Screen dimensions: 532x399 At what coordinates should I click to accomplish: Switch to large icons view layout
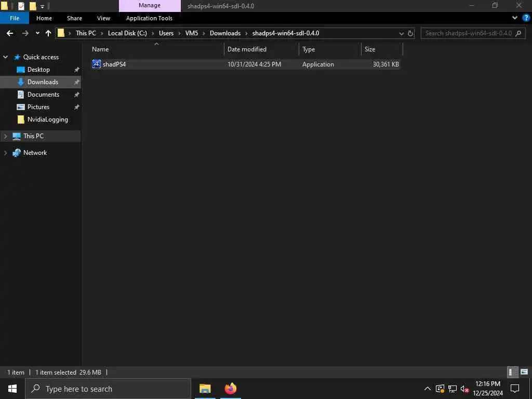click(524, 372)
